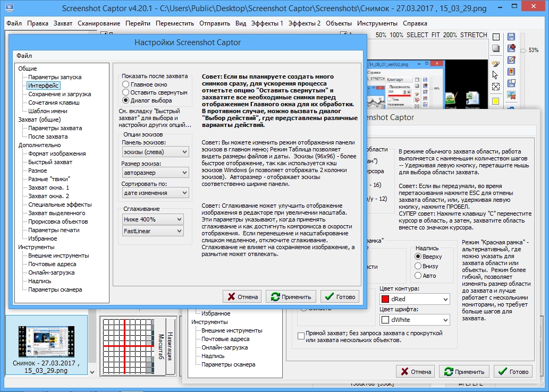Click the delete image icon with red X

511,95
